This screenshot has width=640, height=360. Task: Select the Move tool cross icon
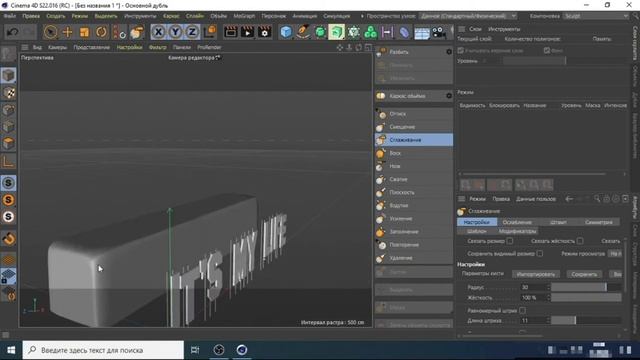tap(67, 32)
